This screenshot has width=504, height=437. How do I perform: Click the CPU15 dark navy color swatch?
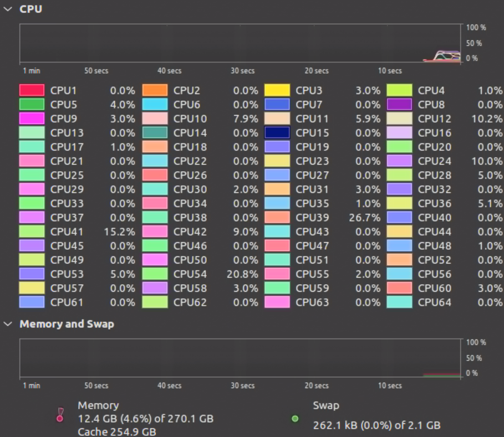tap(277, 132)
